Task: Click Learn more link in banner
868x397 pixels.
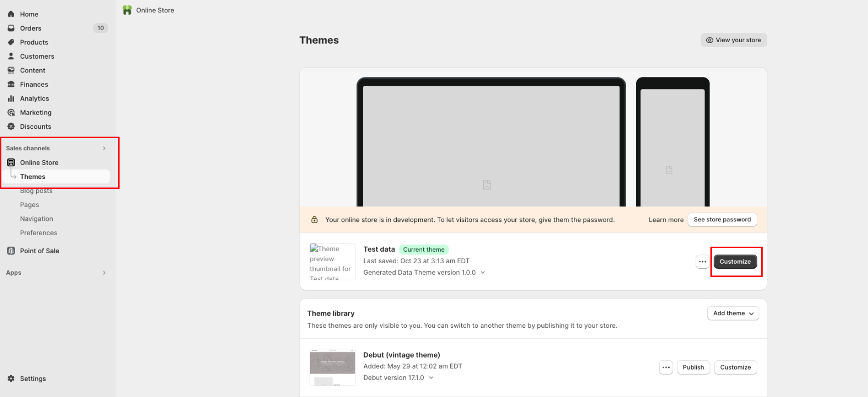Action: click(666, 220)
